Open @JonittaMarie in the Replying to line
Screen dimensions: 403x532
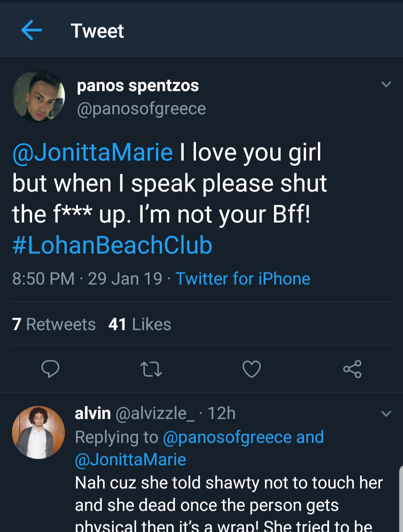coord(130,460)
